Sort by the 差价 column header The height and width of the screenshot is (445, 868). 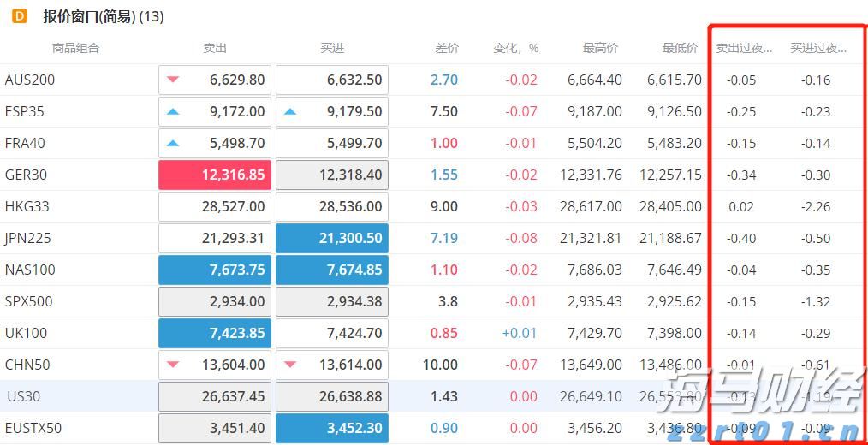click(x=446, y=48)
